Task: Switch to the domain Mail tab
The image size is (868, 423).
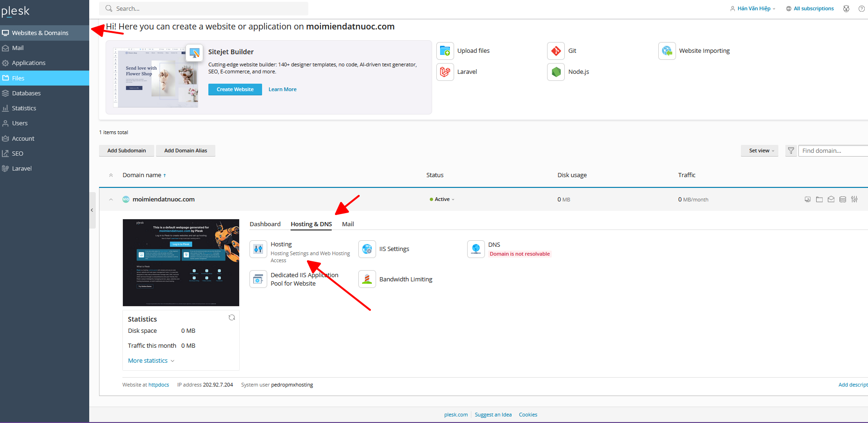Action: pos(348,224)
